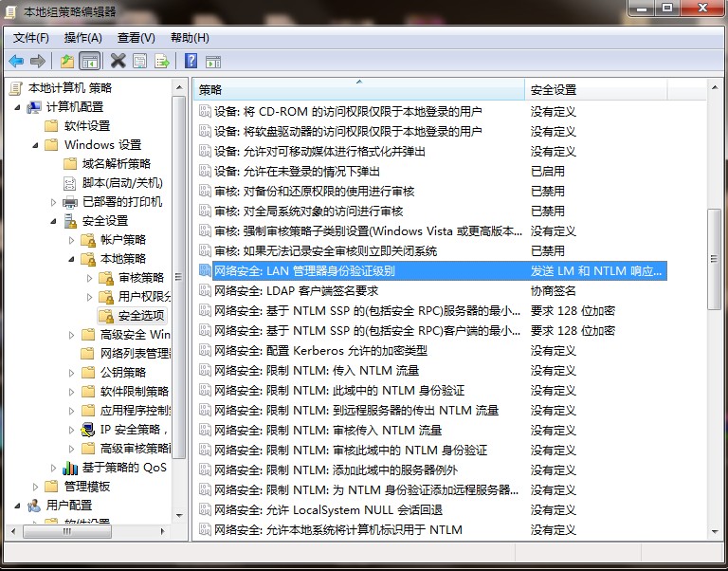This screenshot has height=571, width=728.
Task: Select 高级审核策略配置 tree item
Action: (x=136, y=449)
